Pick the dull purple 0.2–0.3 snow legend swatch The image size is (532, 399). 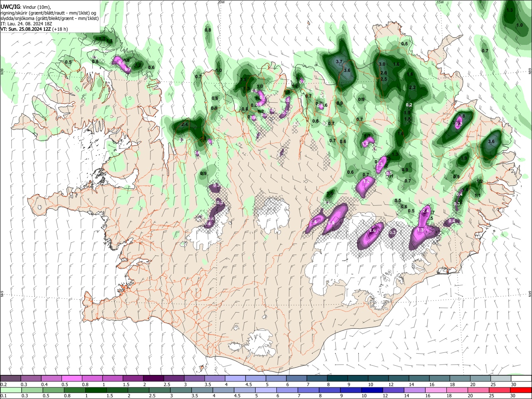[11, 379]
